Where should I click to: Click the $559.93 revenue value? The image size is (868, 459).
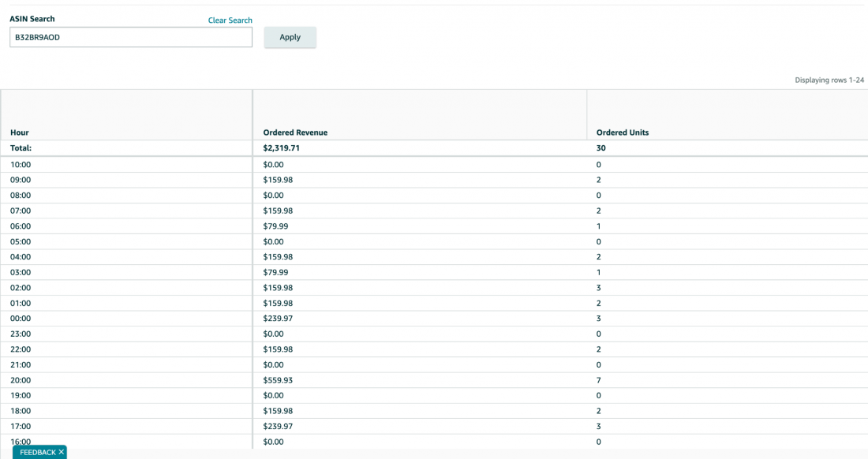click(278, 380)
